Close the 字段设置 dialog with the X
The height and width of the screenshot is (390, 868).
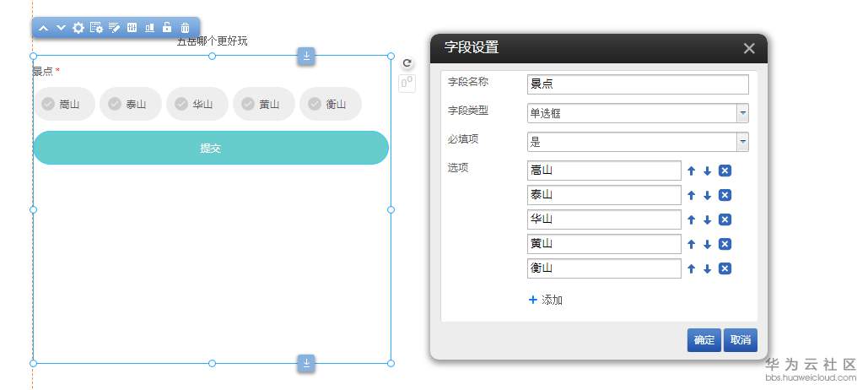pos(749,48)
